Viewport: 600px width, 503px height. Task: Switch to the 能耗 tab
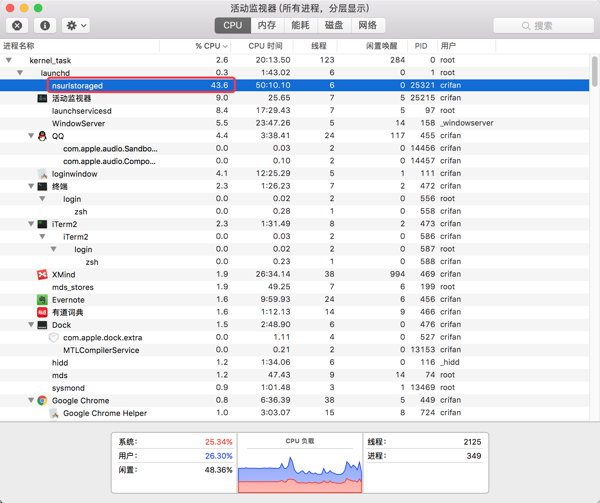[300, 26]
